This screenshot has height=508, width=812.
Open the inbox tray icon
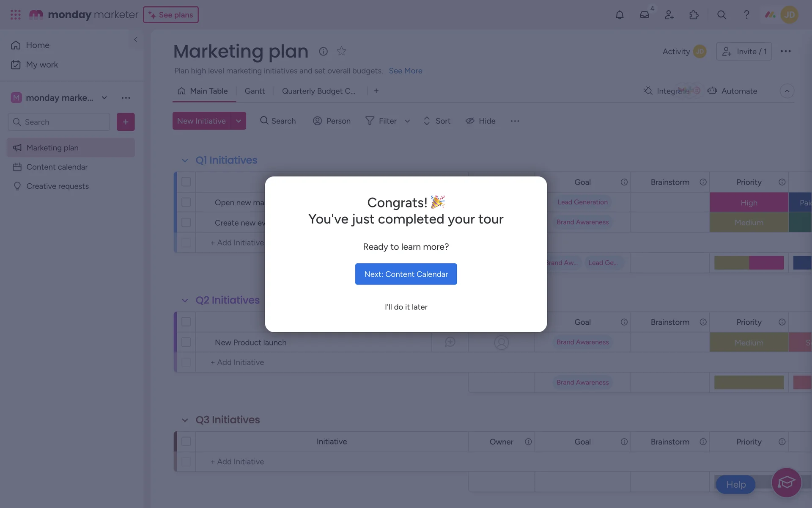point(644,15)
